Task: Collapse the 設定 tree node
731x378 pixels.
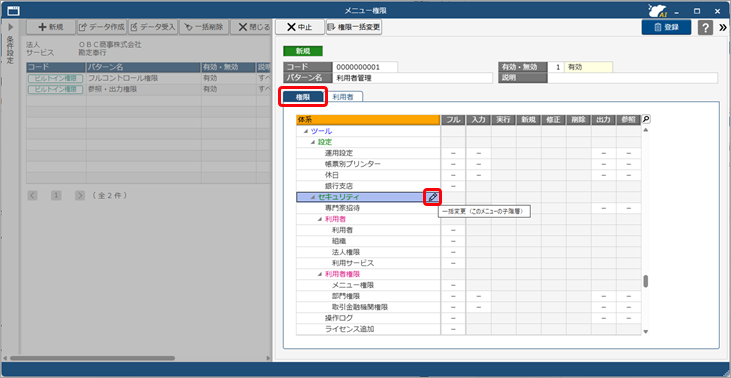Action: click(x=313, y=142)
